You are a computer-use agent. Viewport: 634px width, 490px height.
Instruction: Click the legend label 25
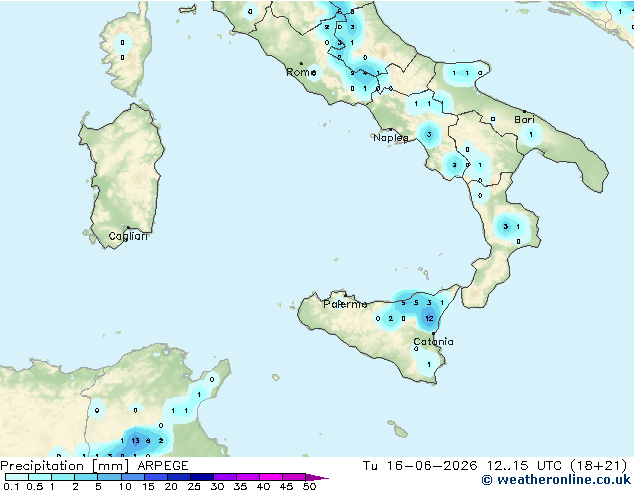194,486
